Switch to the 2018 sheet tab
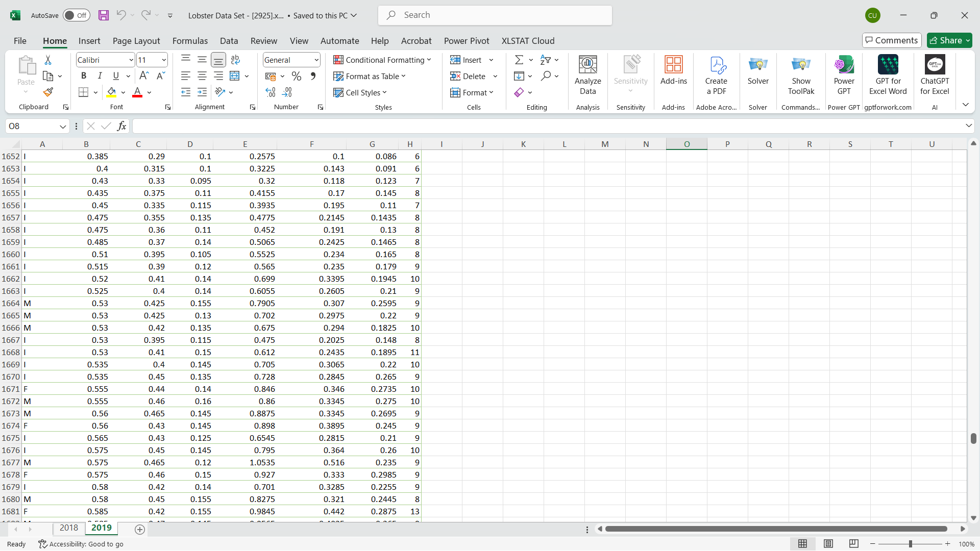980x551 pixels. (x=69, y=528)
